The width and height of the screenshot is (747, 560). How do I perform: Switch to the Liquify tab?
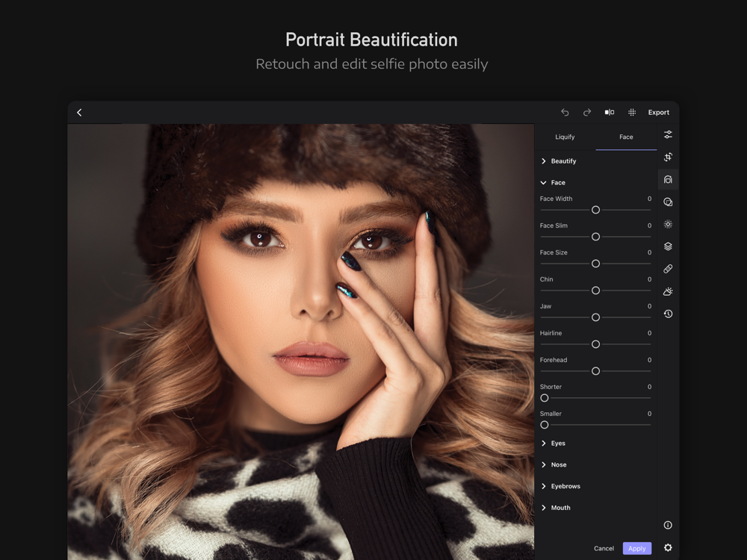click(x=565, y=137)
